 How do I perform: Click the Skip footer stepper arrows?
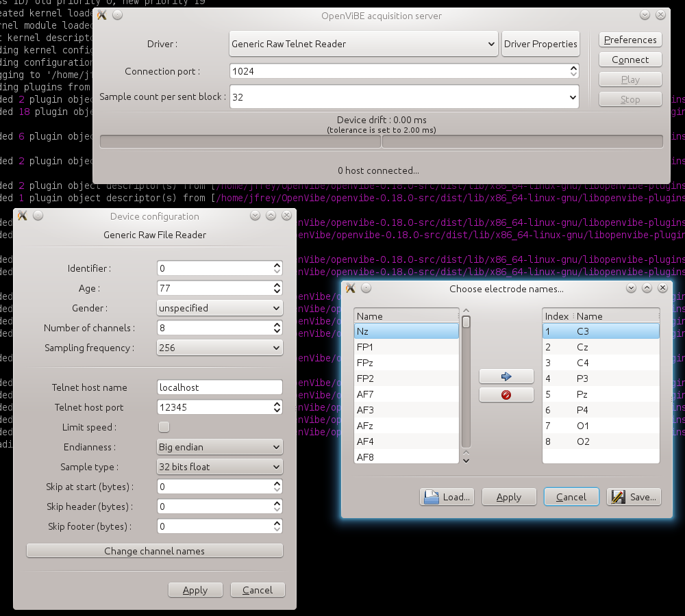click(x=277, y=526)
